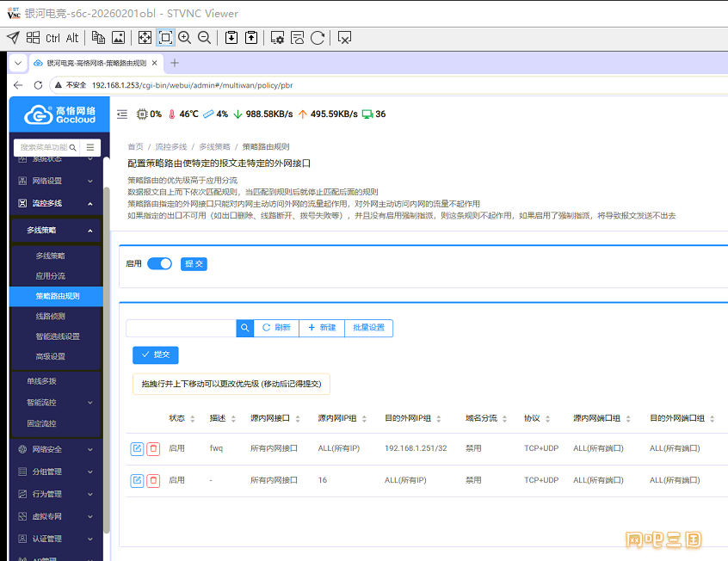Click the upload file transfer icon
The image size is (728, 561).
click(x=251, y=38)
